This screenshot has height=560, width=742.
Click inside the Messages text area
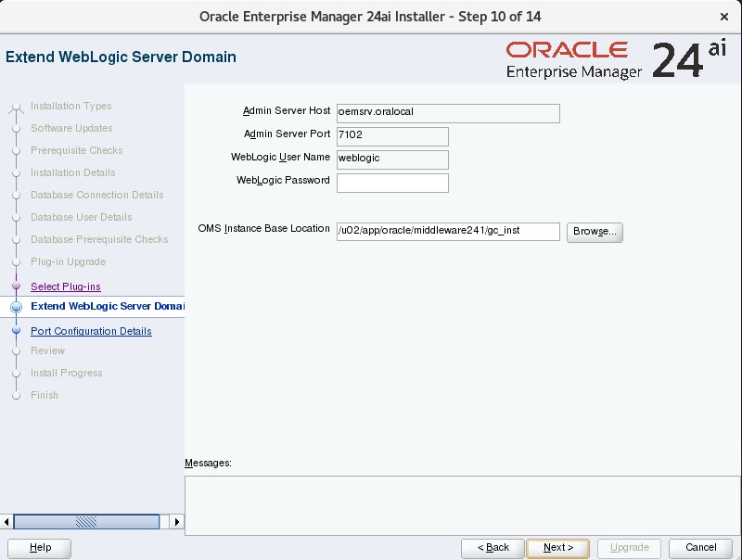click(x=463, y=505)
